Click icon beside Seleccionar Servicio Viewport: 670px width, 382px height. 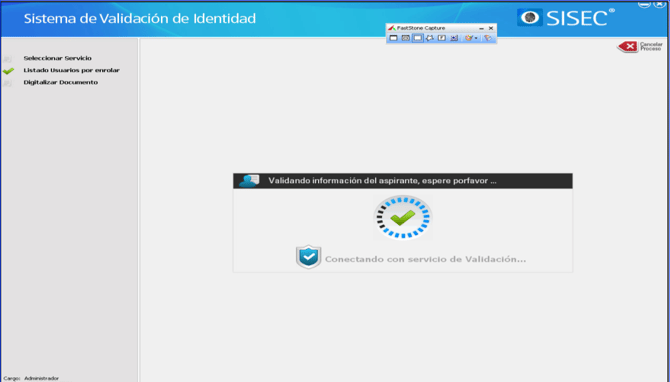click(x=7, y=59)
